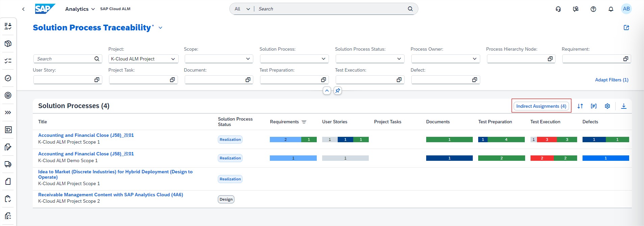The width and height of the screenshot is (644, 226).
Task: Click the help question mark icon
Action: click(x=593, y=9)
